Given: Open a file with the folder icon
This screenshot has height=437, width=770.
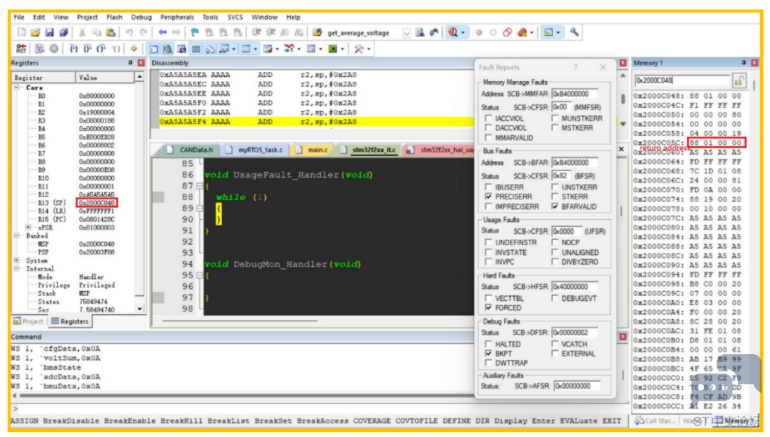Looking at the screenshot, I should click(x=35, y=32).
